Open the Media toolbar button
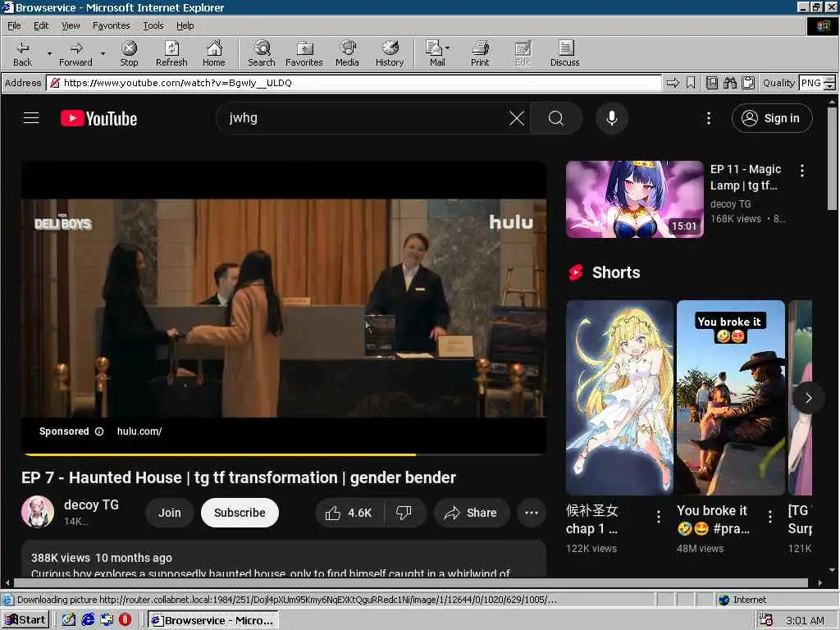 [347, 53]
